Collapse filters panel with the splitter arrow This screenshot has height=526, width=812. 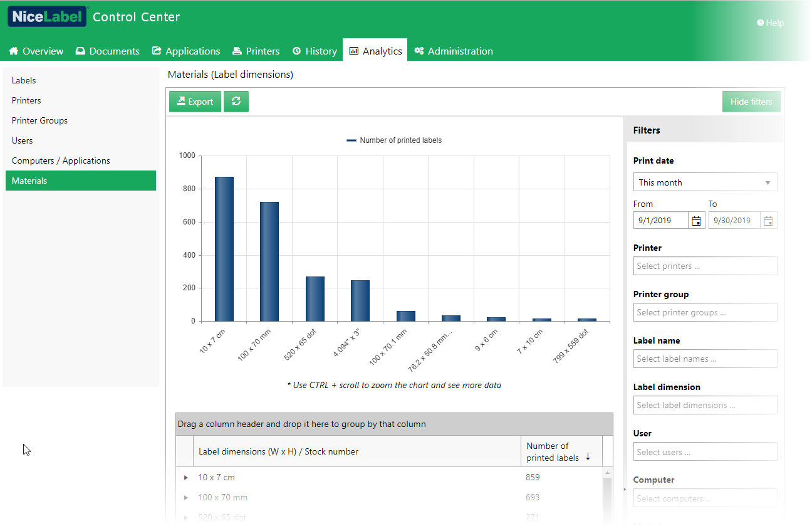click(x=624, y=489)
